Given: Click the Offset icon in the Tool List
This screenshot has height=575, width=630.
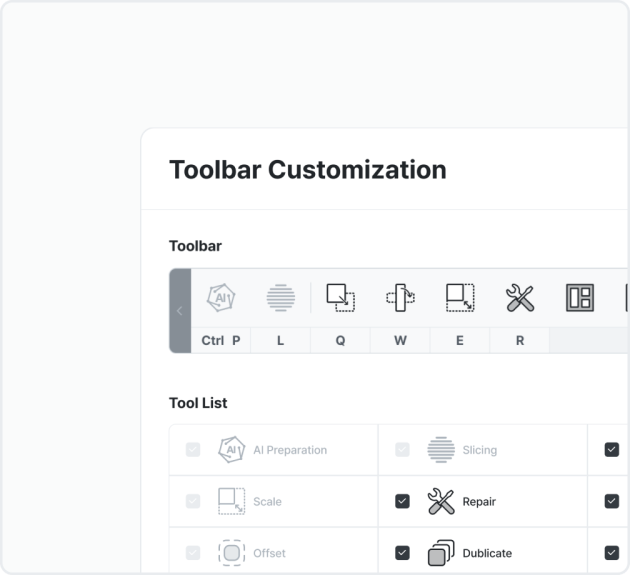Looking at the screenshot, I should pos(232,553).
